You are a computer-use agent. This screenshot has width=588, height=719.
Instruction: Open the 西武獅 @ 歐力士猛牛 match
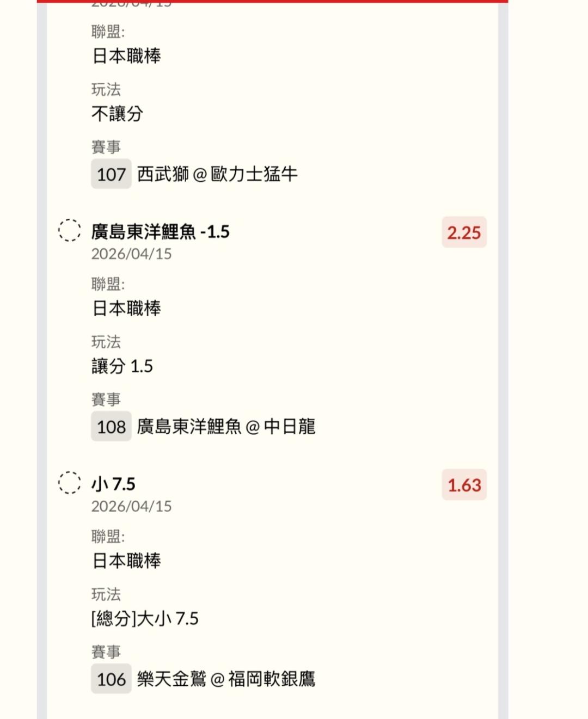click(217, 174)
